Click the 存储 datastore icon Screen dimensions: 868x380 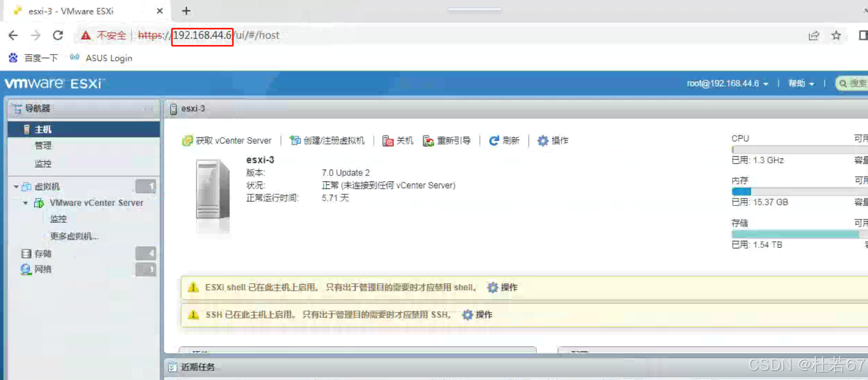click(x=26, y=254)
